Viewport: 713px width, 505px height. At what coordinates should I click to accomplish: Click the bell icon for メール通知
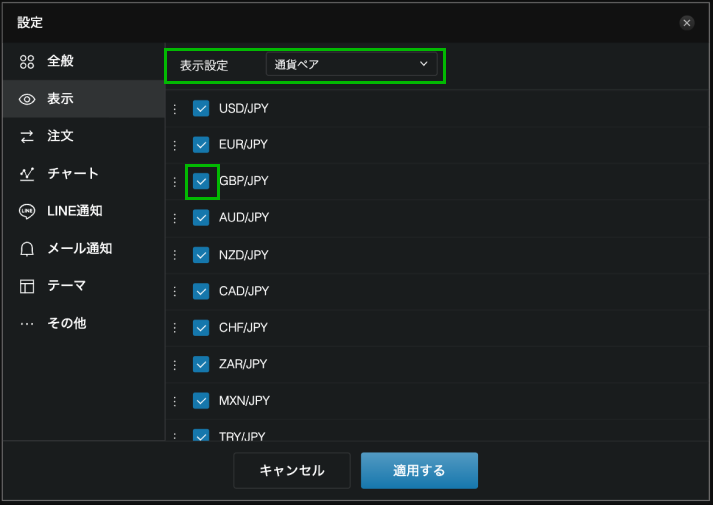tap(27, 249)
